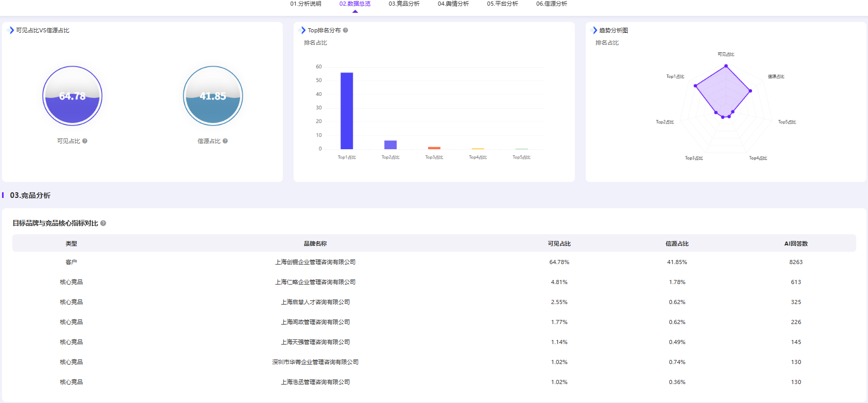This screenshot has height=403, width=868.
Task: Click the purple radar polygon in 趋势分析图
Action: 724,92
